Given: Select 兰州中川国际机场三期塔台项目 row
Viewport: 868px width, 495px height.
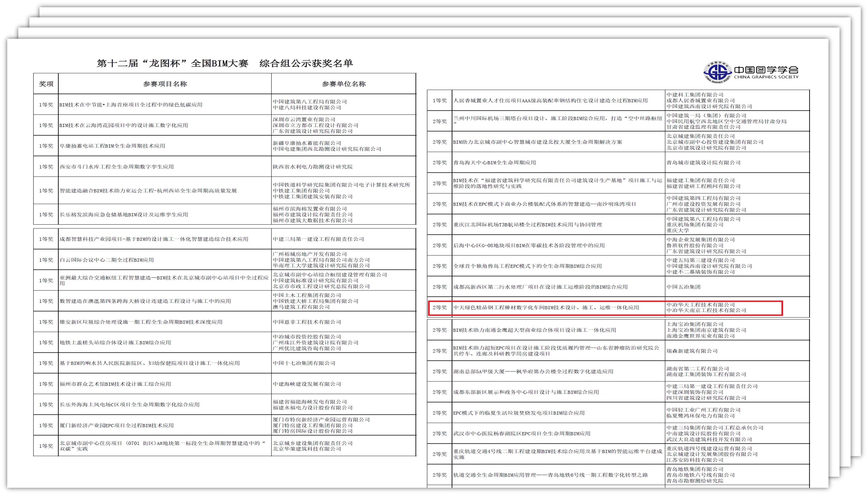Looking at the screenshot, I should click(618, 121).
